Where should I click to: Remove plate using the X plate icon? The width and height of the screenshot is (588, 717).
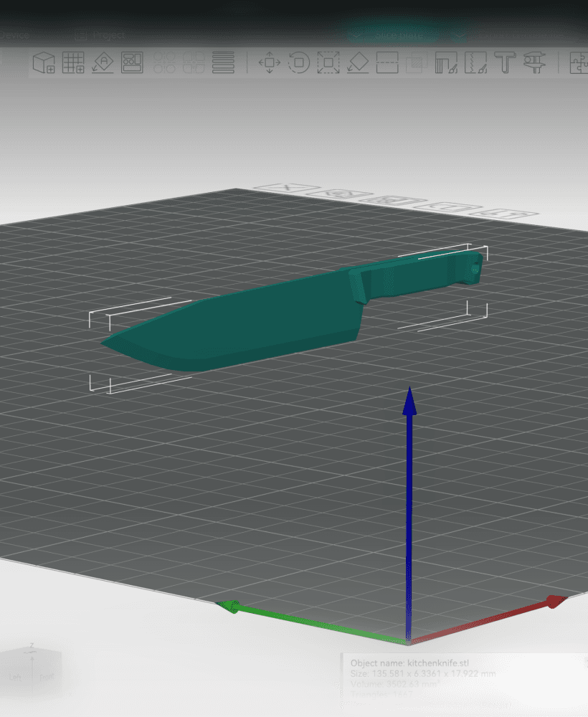(x=287, y=187)
